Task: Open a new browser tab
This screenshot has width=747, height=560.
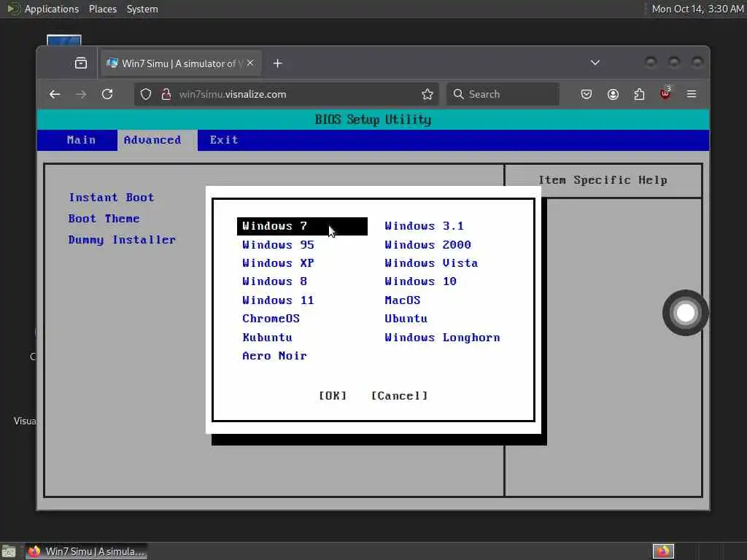Action: (x=278, y=63)
